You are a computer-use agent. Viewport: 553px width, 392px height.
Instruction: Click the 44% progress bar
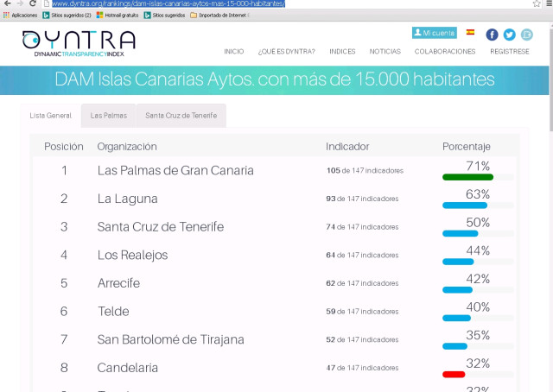coord(458,262)
